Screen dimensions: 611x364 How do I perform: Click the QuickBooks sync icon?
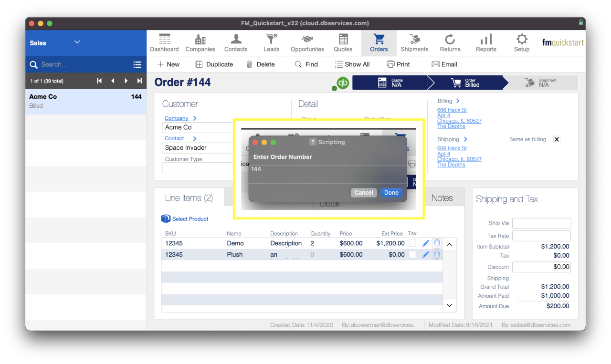pos(342,83)
